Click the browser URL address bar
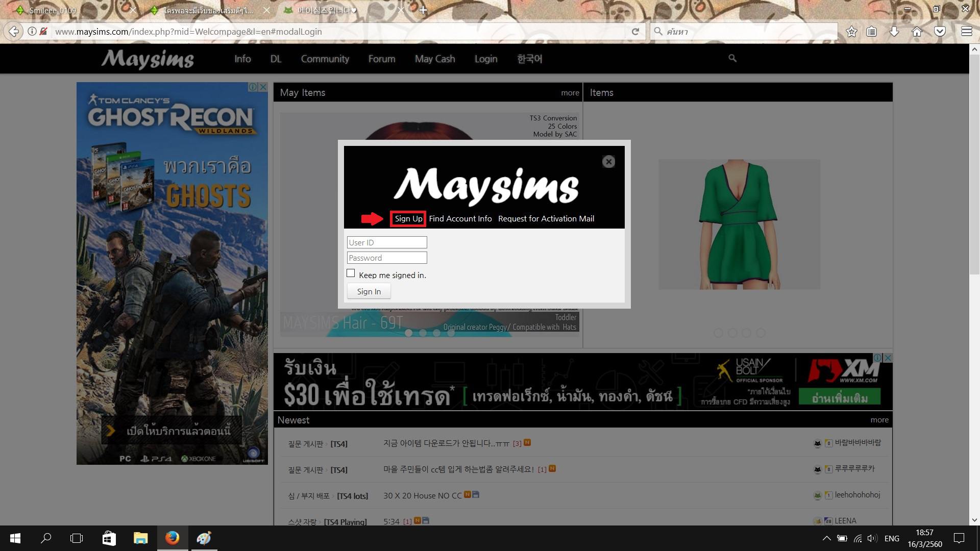 coord(337,32)
